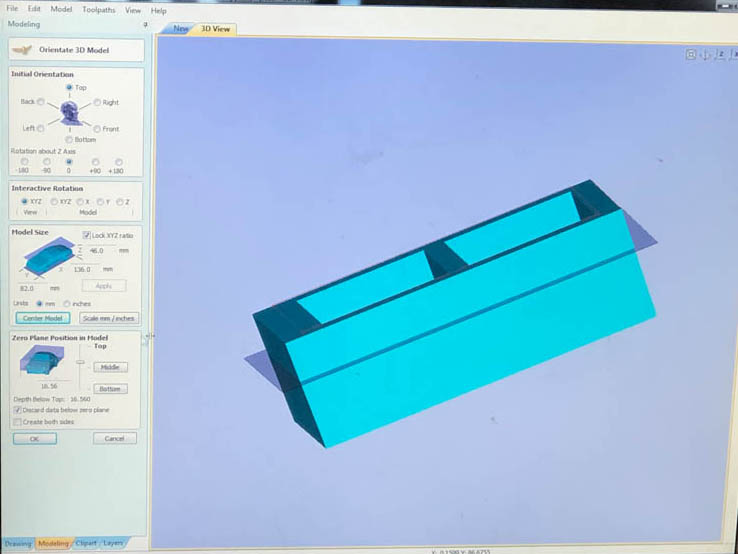The width and height of the screenshot is (738, 554).
Task: Select X axis model rotation
Action: coord(80,201)
